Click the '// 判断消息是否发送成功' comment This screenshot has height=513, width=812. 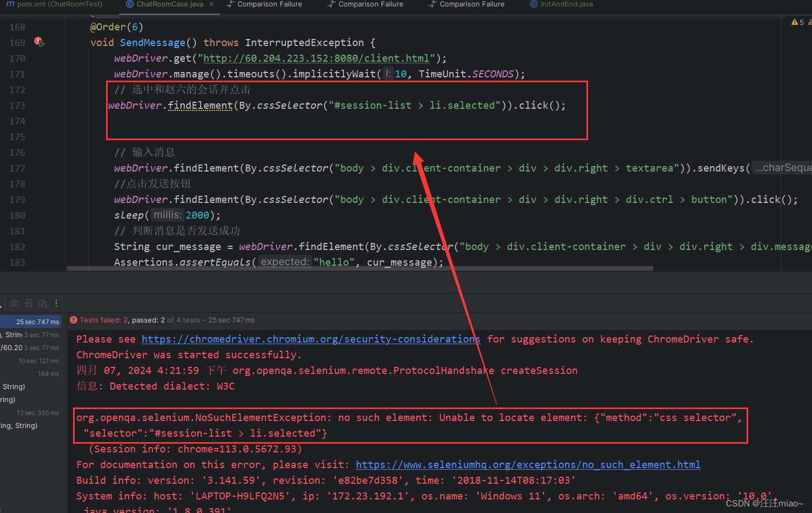point(177,231)
